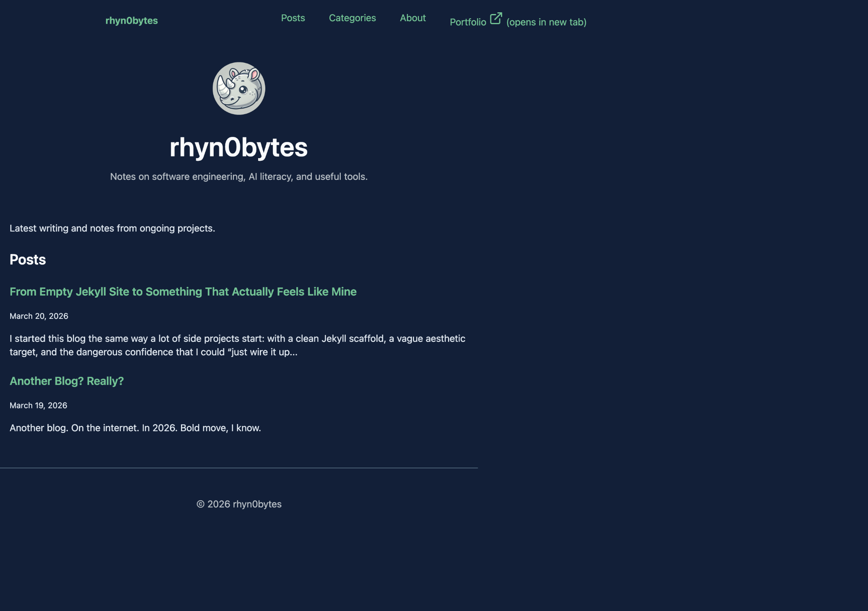Click the March 20, 2026 date
This screenshot has width=868, height=611.
pos(39,316)
